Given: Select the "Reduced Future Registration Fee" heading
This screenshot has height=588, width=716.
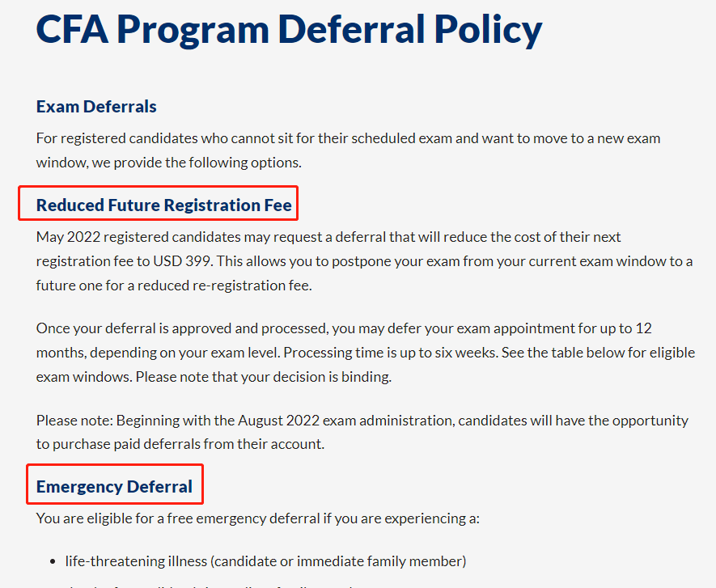Looking at the screenshot, I should tap(163, 205).
